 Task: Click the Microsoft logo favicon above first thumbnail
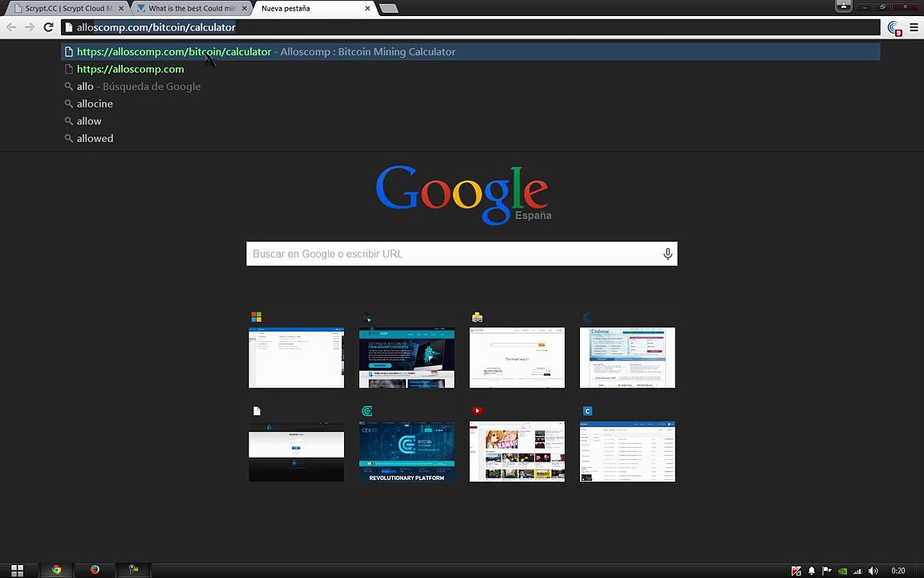(x=257, y=317)
